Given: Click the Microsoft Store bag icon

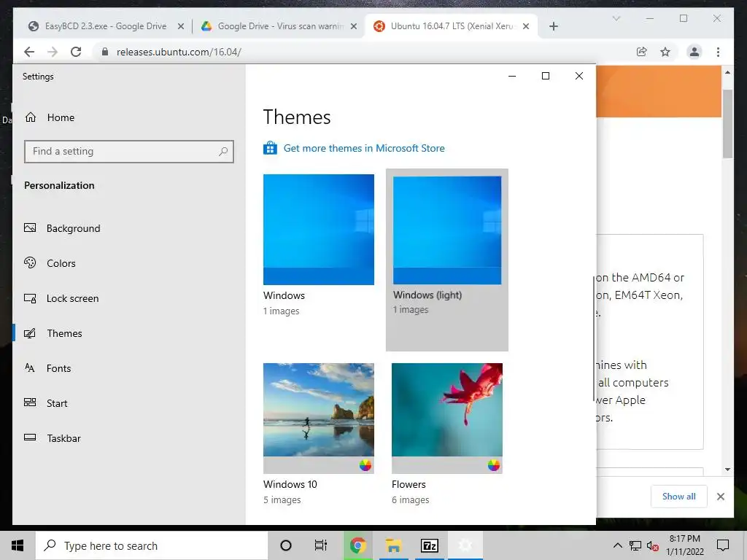Looking at the screenshot, I should pos(270,148).
